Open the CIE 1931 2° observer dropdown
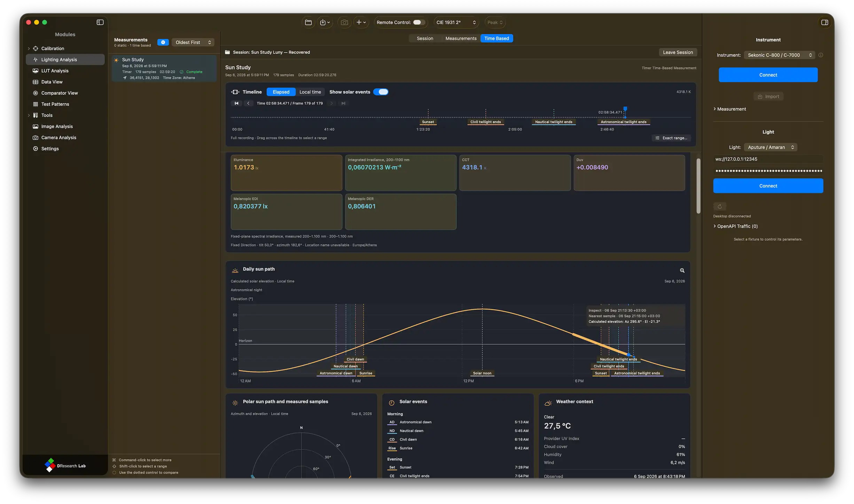Viewport: 854px width, 504px height. click(x=456, y=22)
